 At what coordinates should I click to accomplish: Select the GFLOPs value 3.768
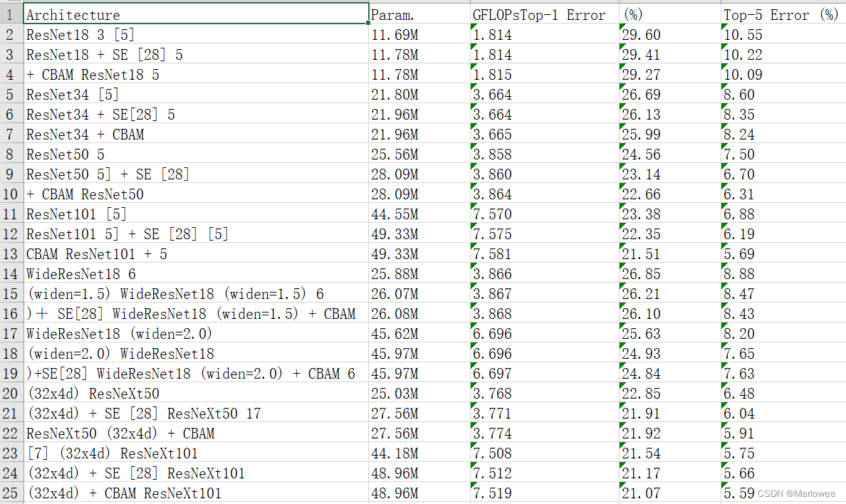(x=544, y=394)
